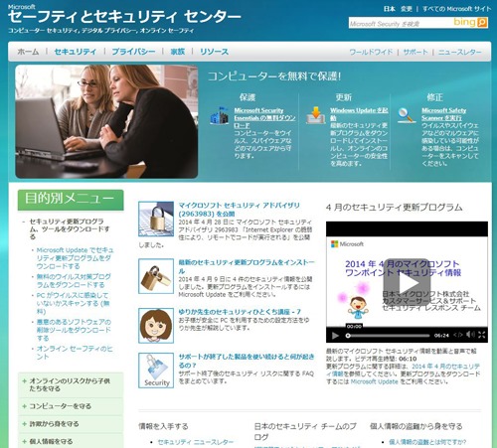Open the プライバシー navigation tab
The width and height of the screenshot is (497, 448).
click(133, 52)
